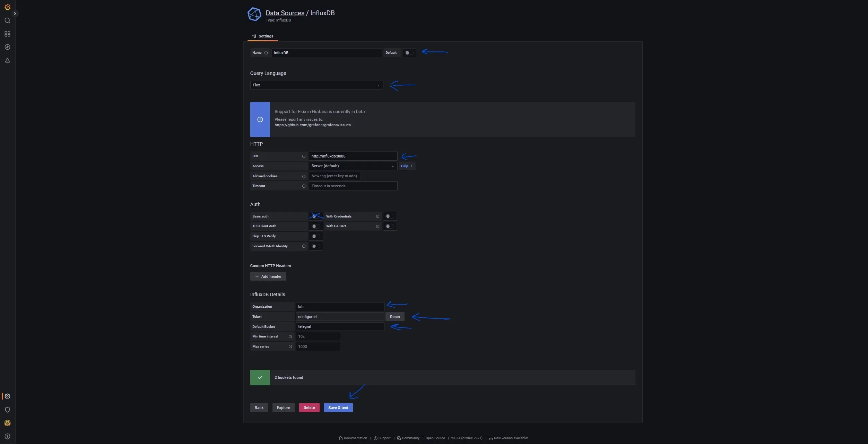The width and height of the screenshot is (868, 444).
Task: Open the Dashboards grid icon
Action: pyautogui.click(x=7, y=34)
